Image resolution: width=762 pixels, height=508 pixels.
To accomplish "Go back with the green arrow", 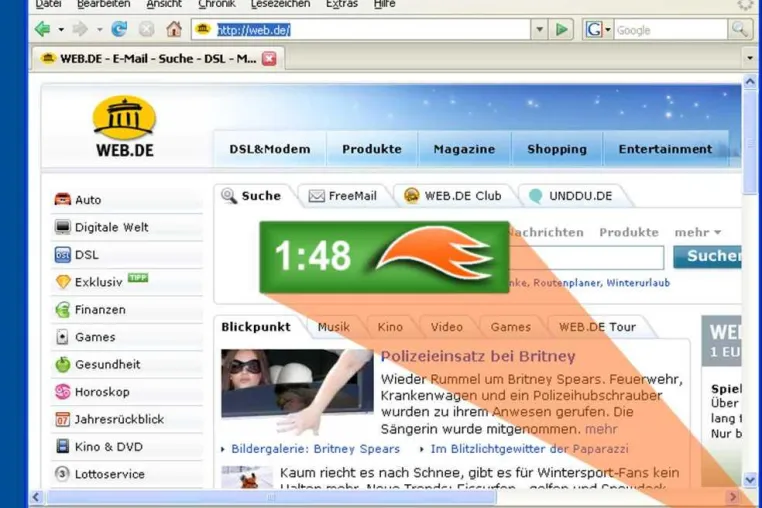I will pyautogui.click(x=43, y=30).
